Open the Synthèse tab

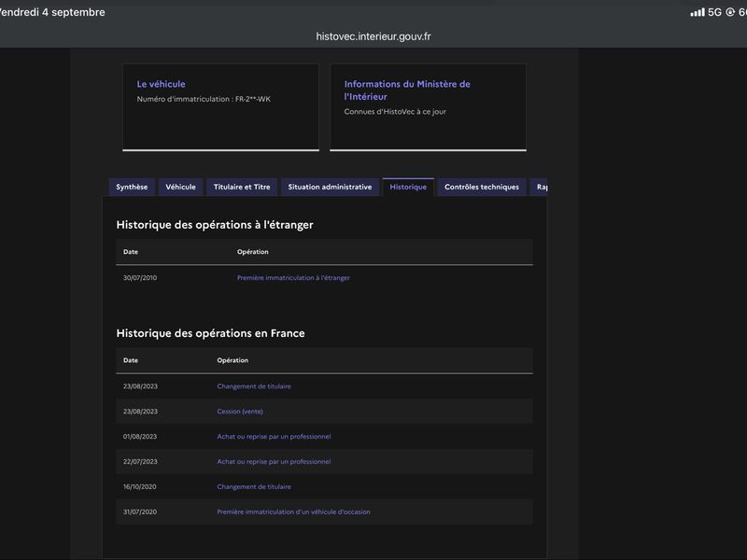coord(132,187)
